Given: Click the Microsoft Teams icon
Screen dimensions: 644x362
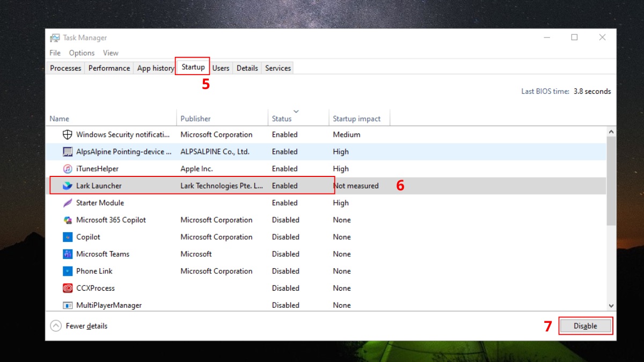Looking at the screenshot, I should tap(67, 254).
